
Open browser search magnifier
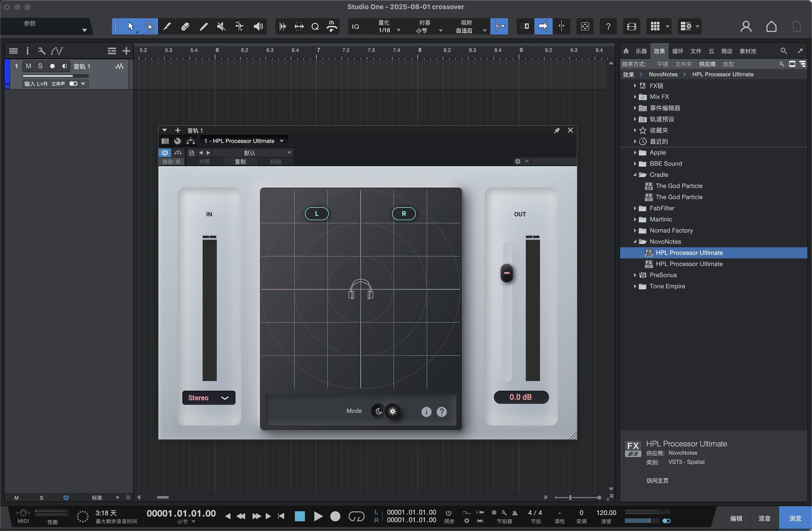pyautogui.click(x=784, y=51)
